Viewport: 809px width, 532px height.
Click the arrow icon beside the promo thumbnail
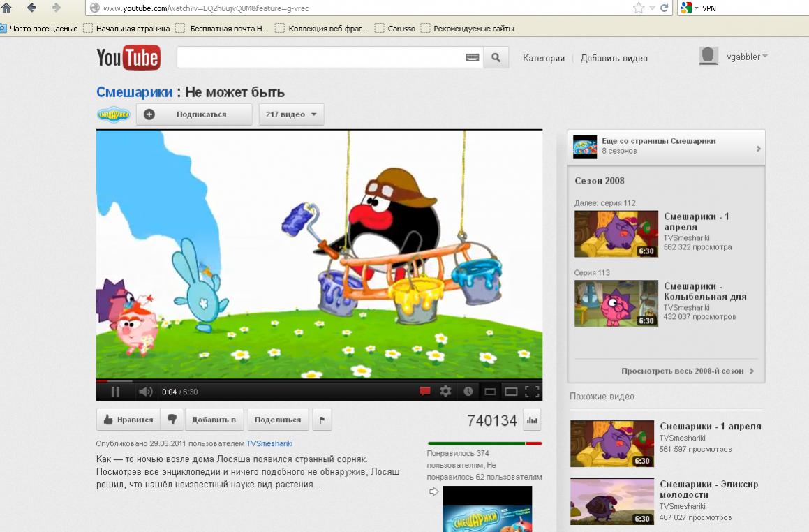(x=434, y=492)
